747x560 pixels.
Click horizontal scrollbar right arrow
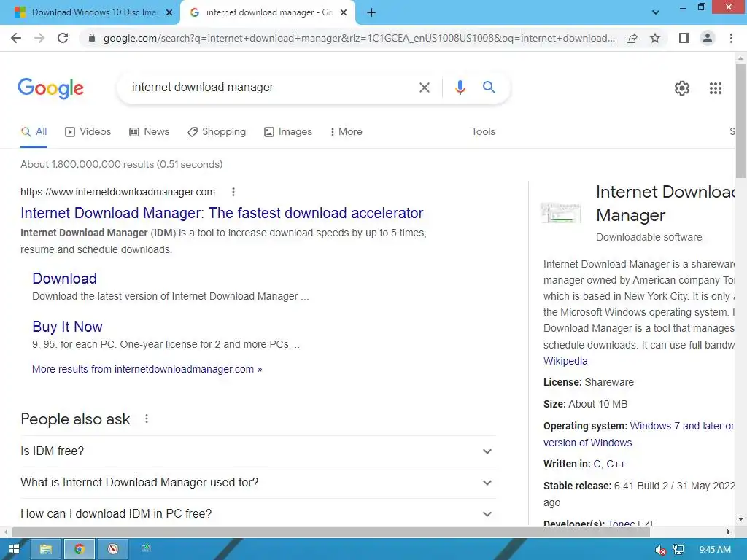pyautogui.click(x=729, y=532)
